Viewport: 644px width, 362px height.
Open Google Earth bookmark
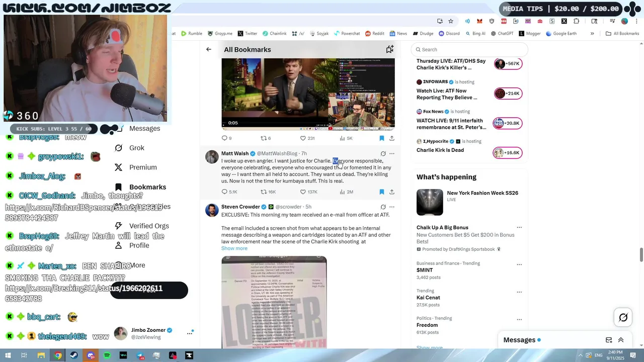(x=561, y=34)
